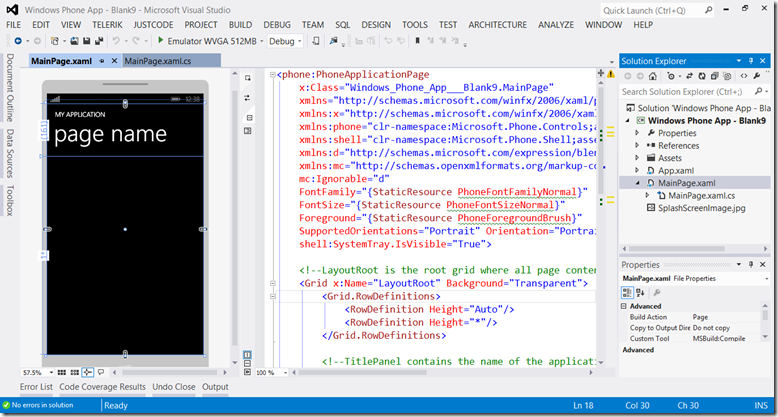Click the Property Pages wrench in Properties panel

click(x=657, y=292)
